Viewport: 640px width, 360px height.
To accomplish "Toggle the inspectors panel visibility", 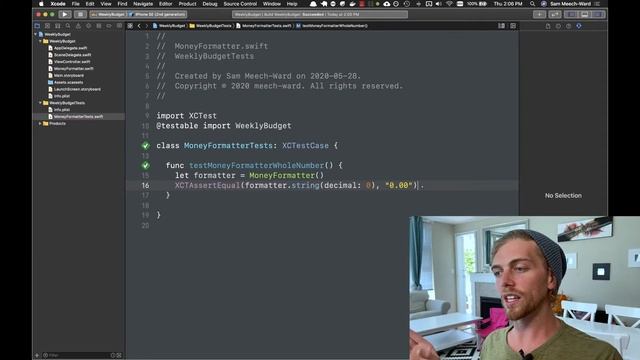I will pyautogui.click(x=598, y=14).
